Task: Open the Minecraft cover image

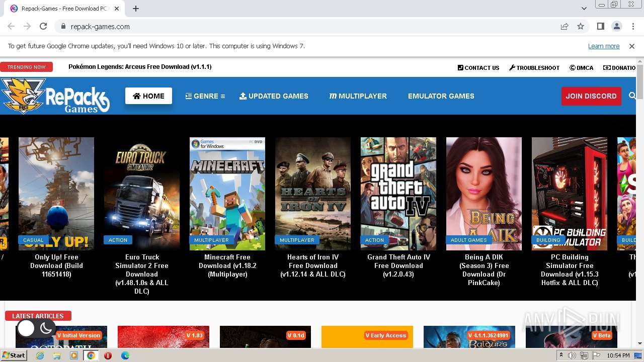Action: pyautogui.click(x=227, y=194)
